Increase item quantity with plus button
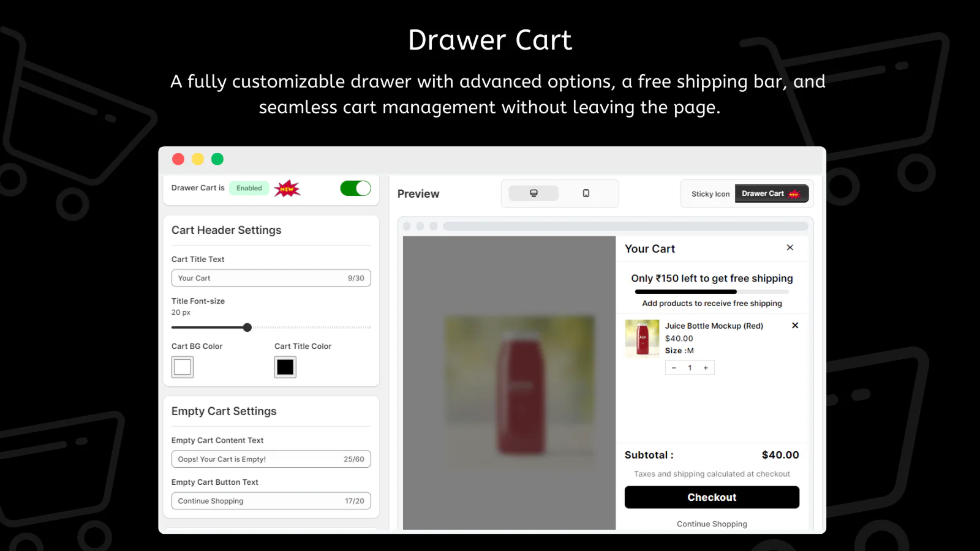This screenshot has height=551, width=980. click(706, 368)
